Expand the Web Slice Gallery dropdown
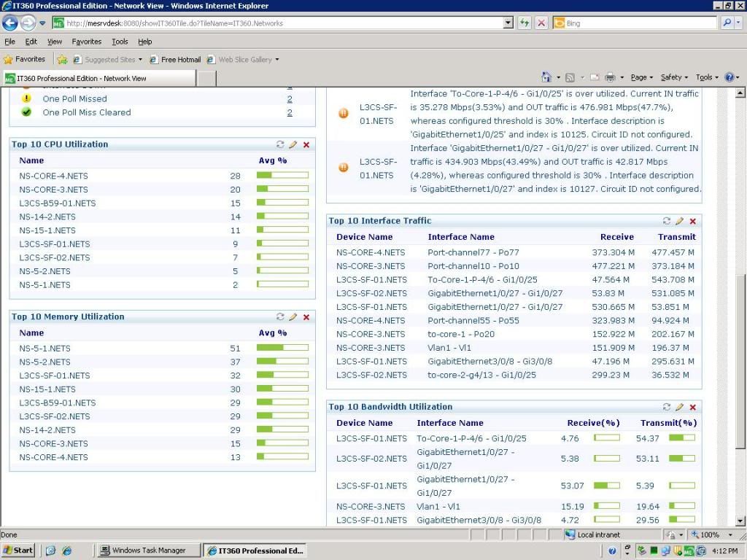747x560 pixels. click(276, 60)
